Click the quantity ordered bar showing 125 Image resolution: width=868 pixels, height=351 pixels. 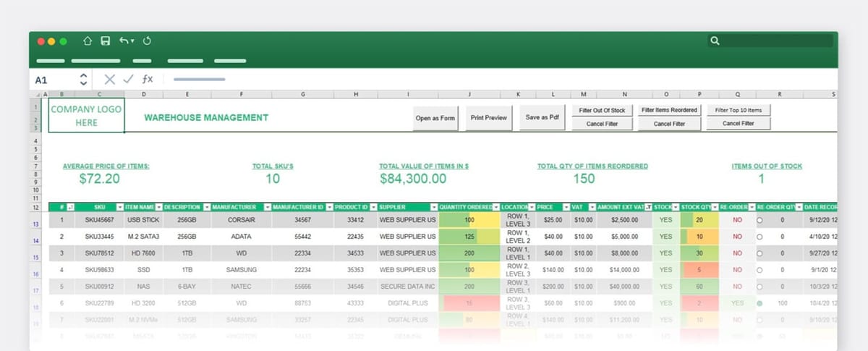[469, 236]
